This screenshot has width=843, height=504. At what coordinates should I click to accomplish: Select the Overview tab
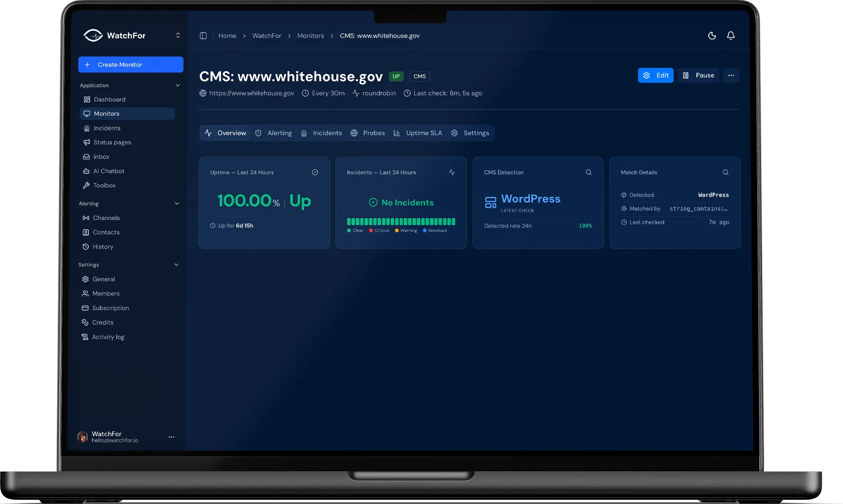225,133
